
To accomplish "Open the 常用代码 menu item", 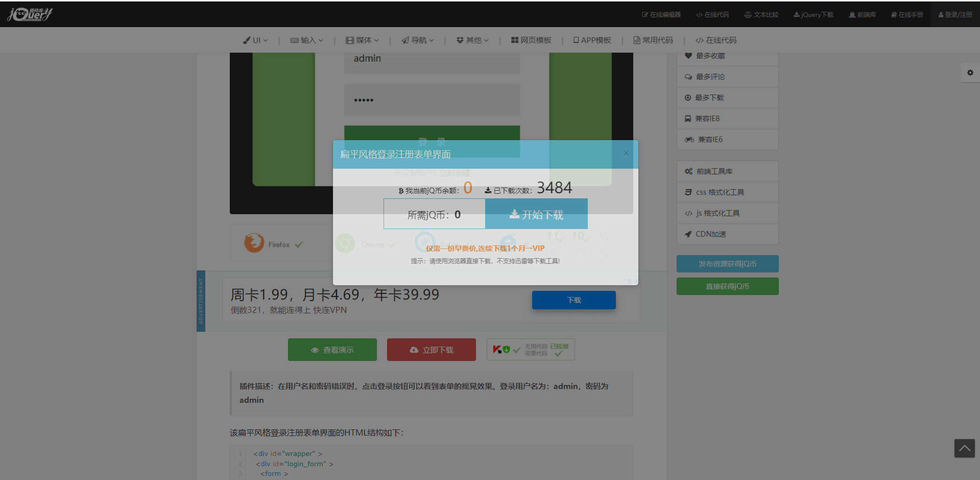I will click(x=653, y=40).
